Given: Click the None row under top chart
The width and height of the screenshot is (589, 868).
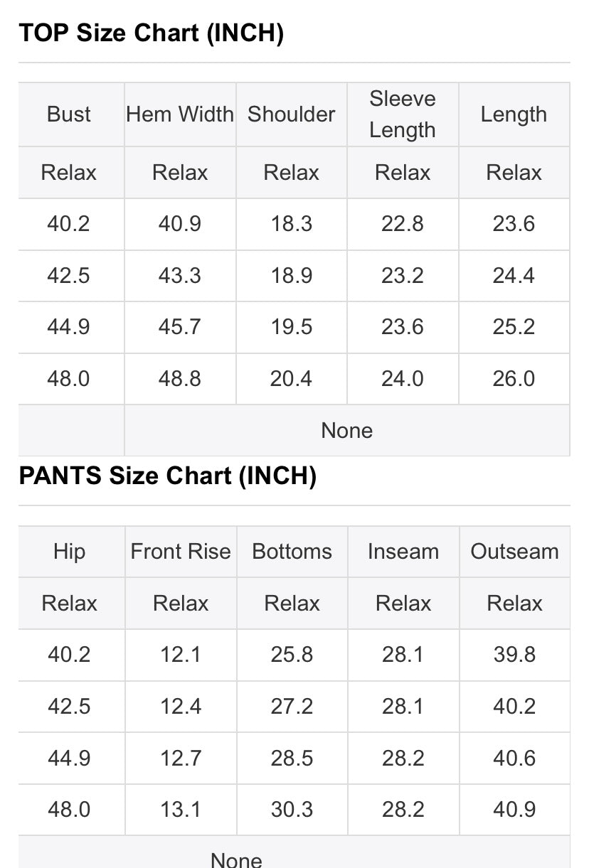Looking at the screenshot, I should coord(346,430).
